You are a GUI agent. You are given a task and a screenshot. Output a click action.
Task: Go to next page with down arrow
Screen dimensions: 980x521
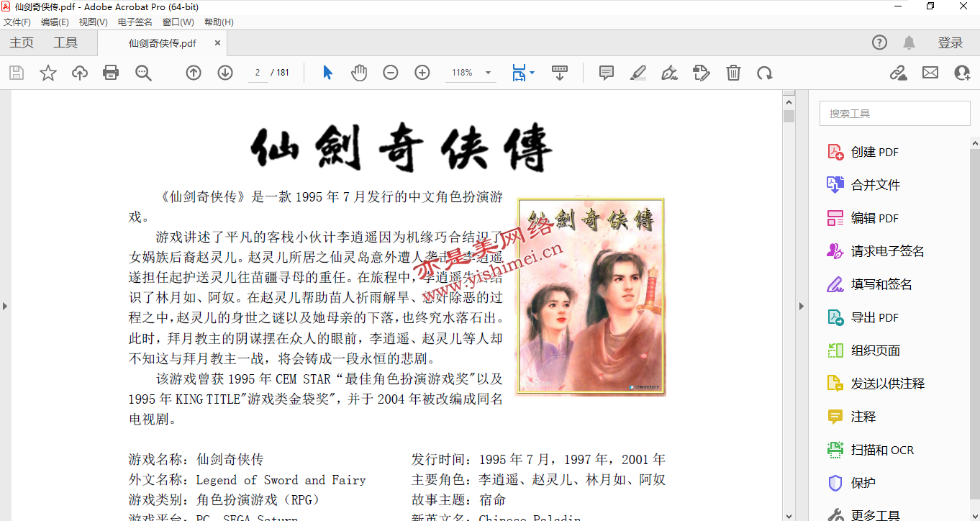[x=225, y=73]
